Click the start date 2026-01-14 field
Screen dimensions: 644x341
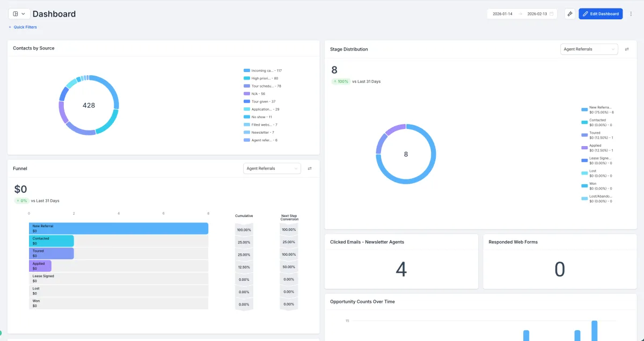click(502, 14)
